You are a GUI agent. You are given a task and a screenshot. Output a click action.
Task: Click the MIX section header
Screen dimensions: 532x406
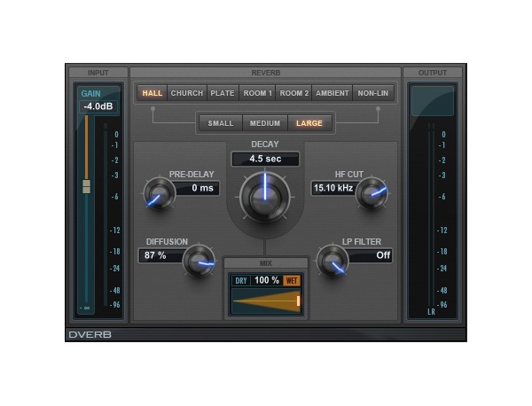tap(266, 263)
